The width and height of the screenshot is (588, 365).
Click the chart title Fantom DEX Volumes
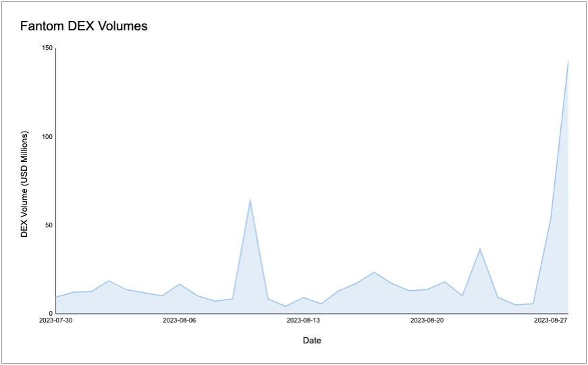tap(84, 26)
